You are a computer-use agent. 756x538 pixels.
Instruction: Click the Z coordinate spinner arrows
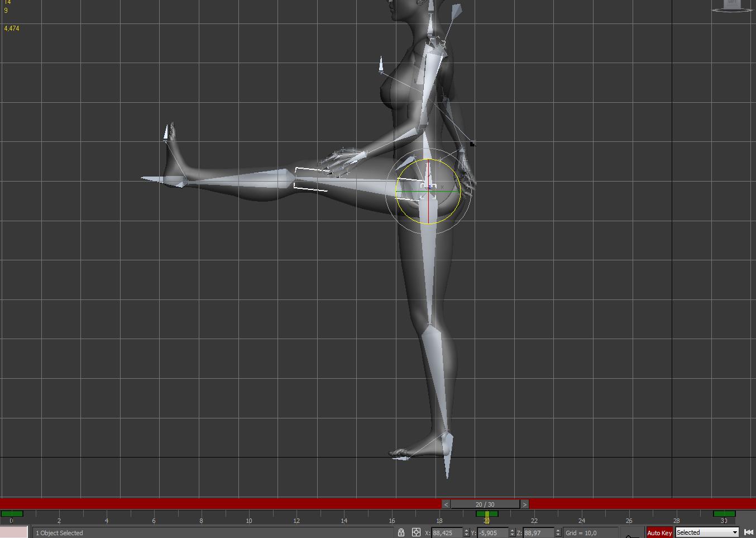558,532
